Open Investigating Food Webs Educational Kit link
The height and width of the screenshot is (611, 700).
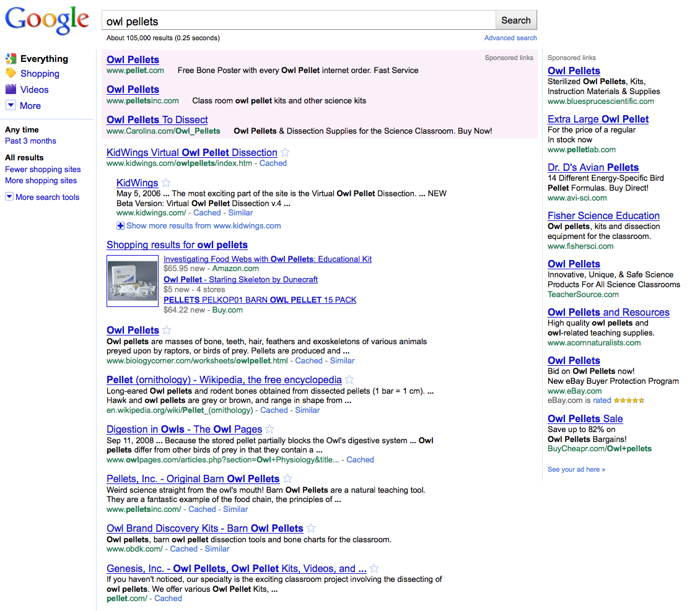tap(268, 259)
